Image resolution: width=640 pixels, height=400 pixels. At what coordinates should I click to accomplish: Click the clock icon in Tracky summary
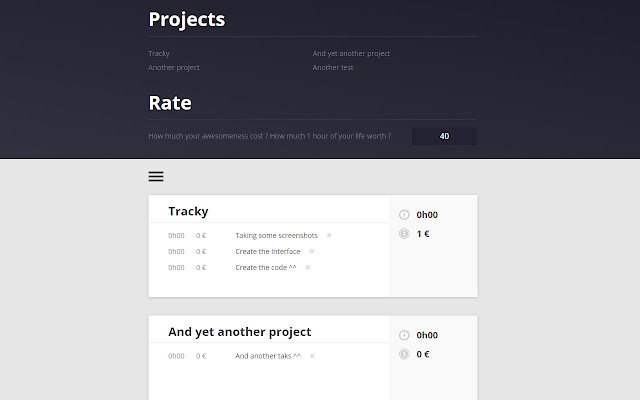[x=404, y=215]
